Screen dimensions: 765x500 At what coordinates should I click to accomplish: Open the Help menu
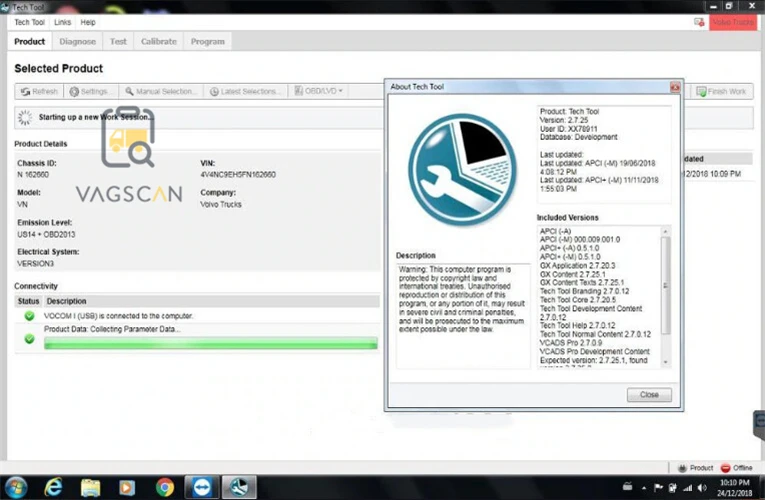pos(88,22)
